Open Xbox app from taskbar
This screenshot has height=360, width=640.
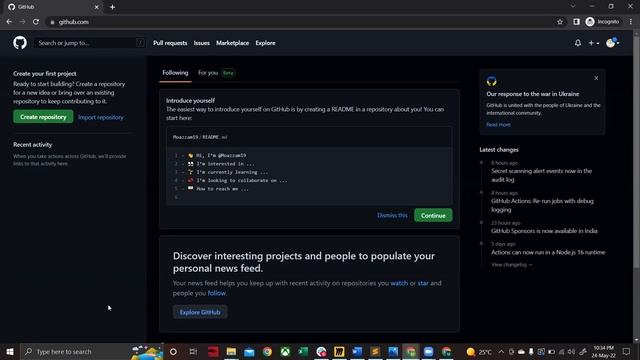[x=285, y=351]
